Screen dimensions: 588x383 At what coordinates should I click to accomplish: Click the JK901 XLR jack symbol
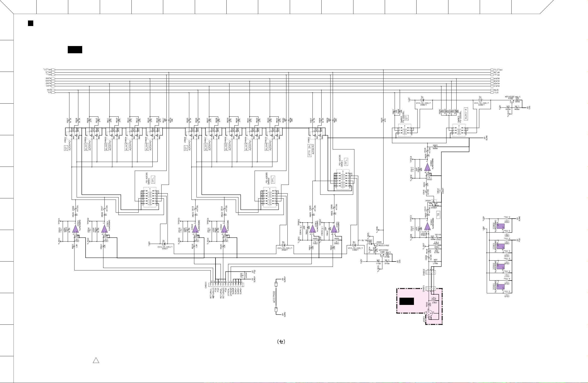click(x=429, y=313)
